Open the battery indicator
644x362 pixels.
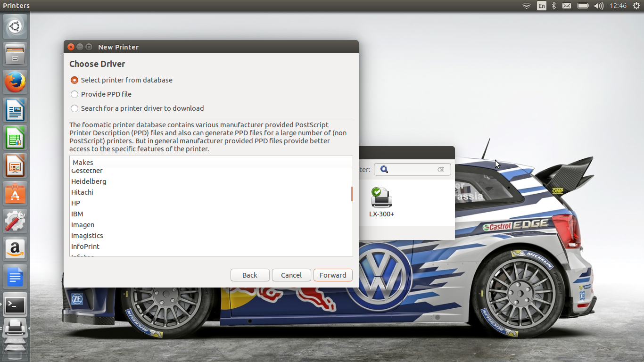click(583, 6)
